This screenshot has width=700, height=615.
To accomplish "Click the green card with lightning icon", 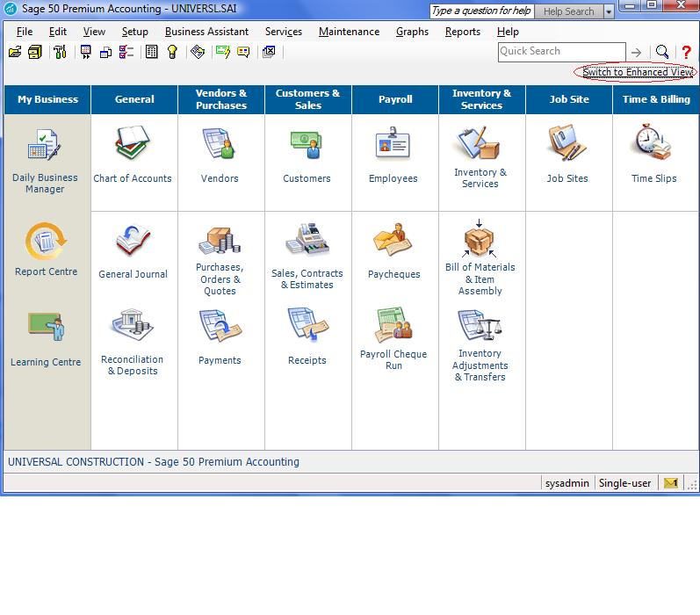I will [222, 52].
